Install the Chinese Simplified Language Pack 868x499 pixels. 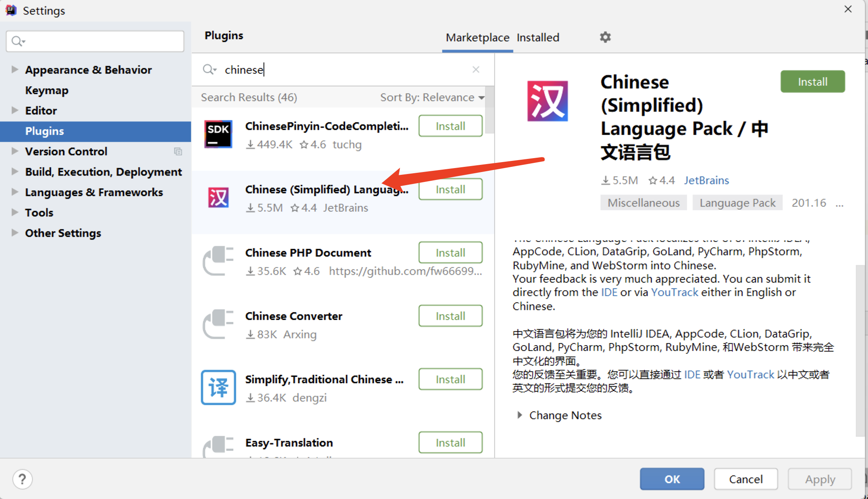coord(451,189)
